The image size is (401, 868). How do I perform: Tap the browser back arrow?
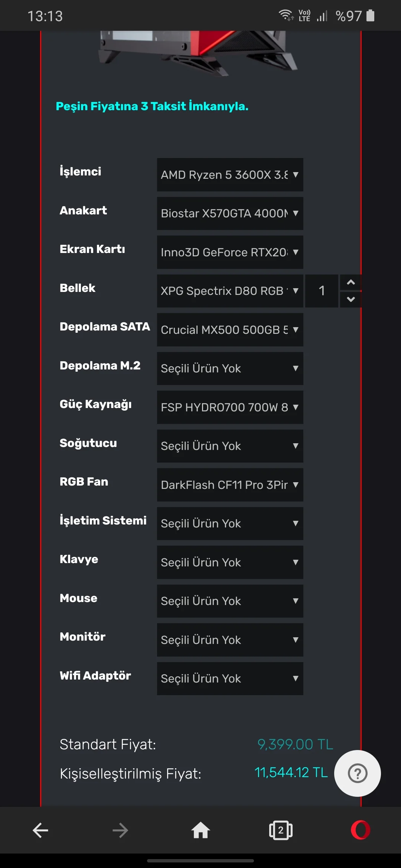(x=40, y=830)
